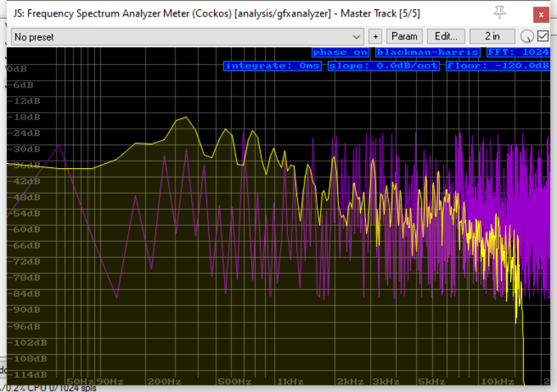Image resolution: width=557 pixels, height=392 pixels.
Task: Adjust the floor: -120.0dB setting
Action: (498, 66)
